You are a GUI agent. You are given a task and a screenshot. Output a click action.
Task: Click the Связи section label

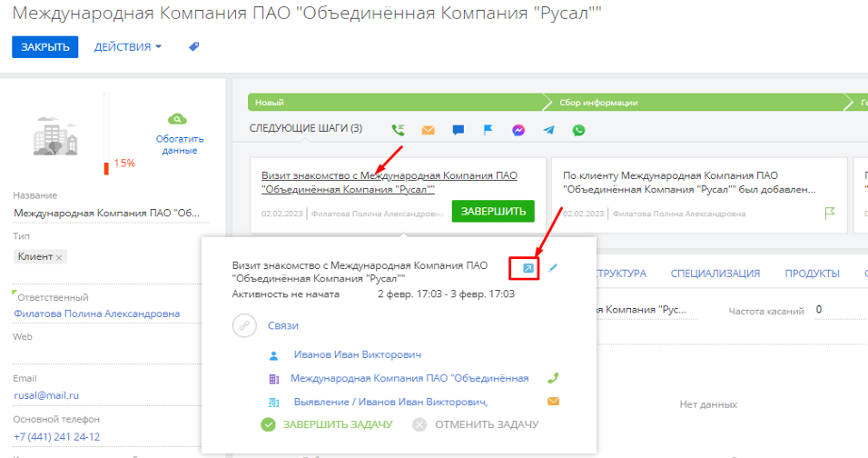283,325
